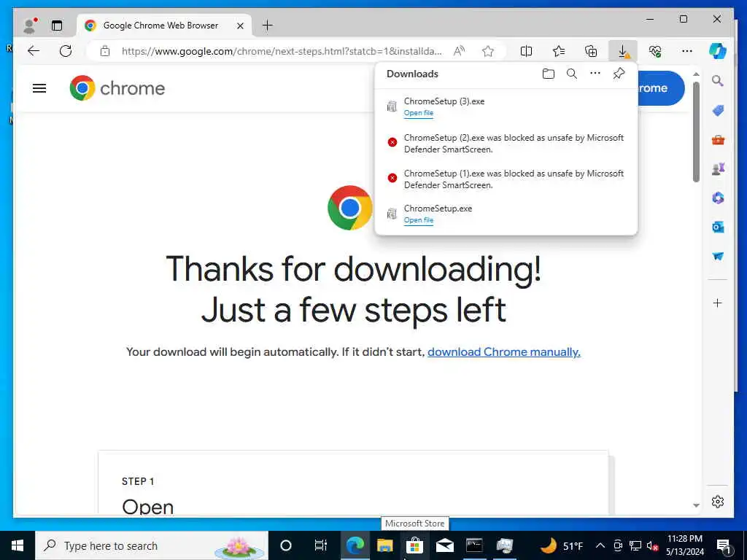Go back to the previous page

click(x=34, y=51)
